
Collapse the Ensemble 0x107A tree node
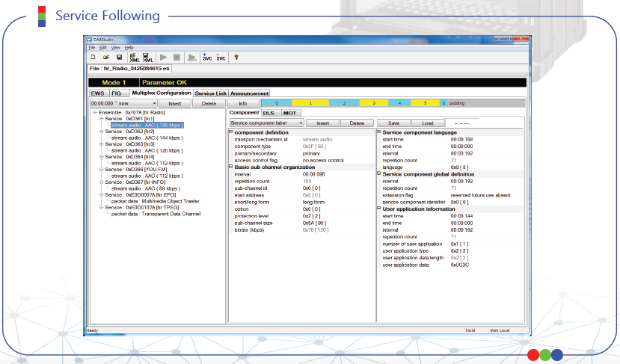95,113
